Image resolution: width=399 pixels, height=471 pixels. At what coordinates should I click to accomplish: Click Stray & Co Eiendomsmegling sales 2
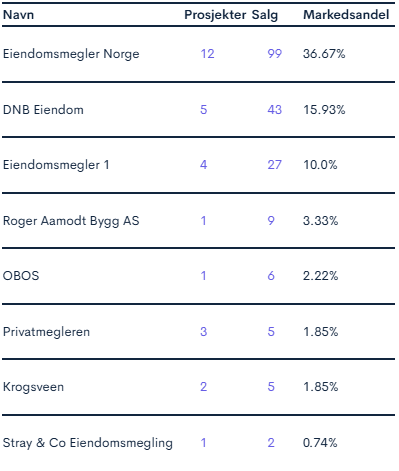coord(271,443)
